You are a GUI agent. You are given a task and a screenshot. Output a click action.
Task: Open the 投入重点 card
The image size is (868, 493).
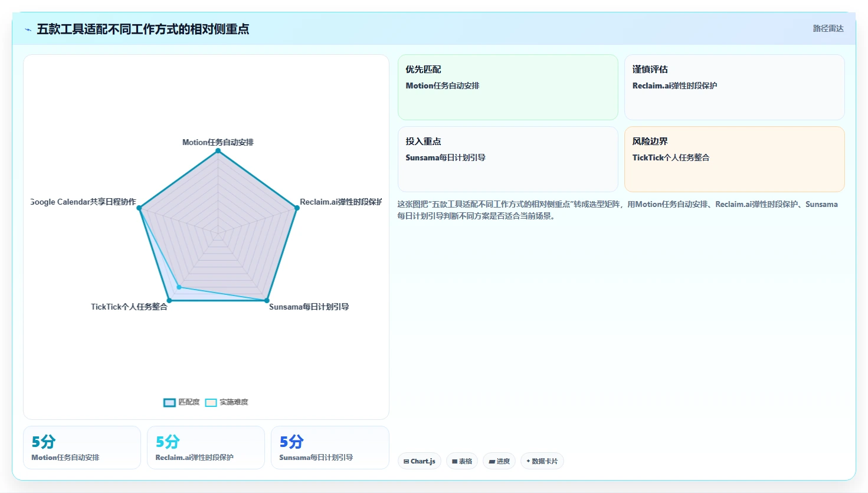508,159
